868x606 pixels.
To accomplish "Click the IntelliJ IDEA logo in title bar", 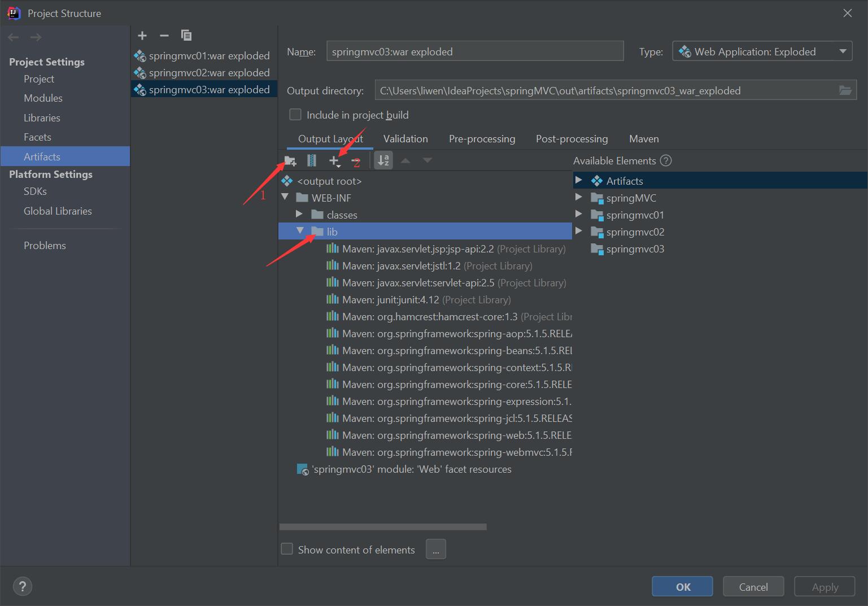I will click(14, 13).
